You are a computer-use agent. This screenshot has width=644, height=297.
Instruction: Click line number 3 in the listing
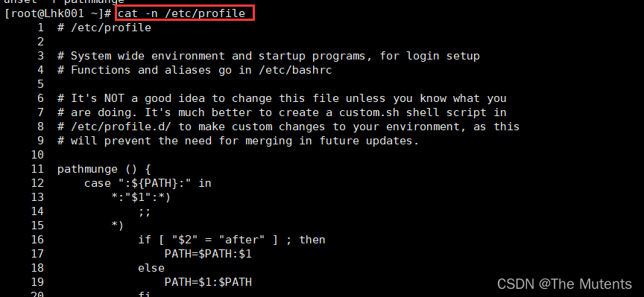pyautogui.click(x=40, y=56)
